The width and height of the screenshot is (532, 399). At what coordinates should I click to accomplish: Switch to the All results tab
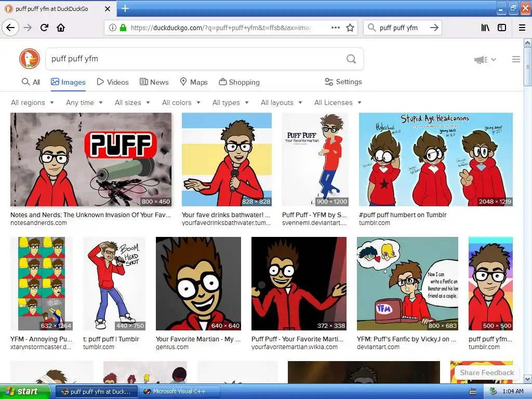31,82
